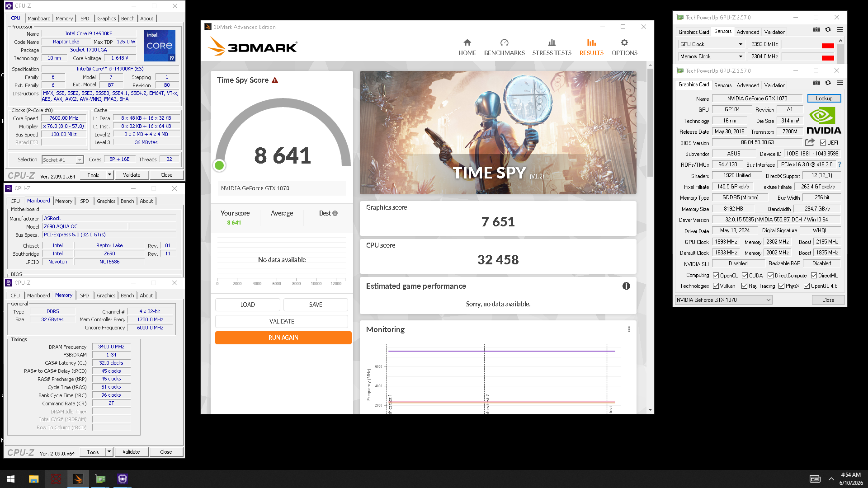868x488 pixels.
Task: Open hamburger menu in GPU-Z Sensors window
Action: (x=840, y=30)
